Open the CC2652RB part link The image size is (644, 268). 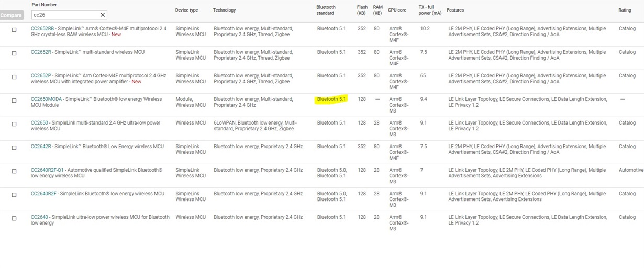42,28
